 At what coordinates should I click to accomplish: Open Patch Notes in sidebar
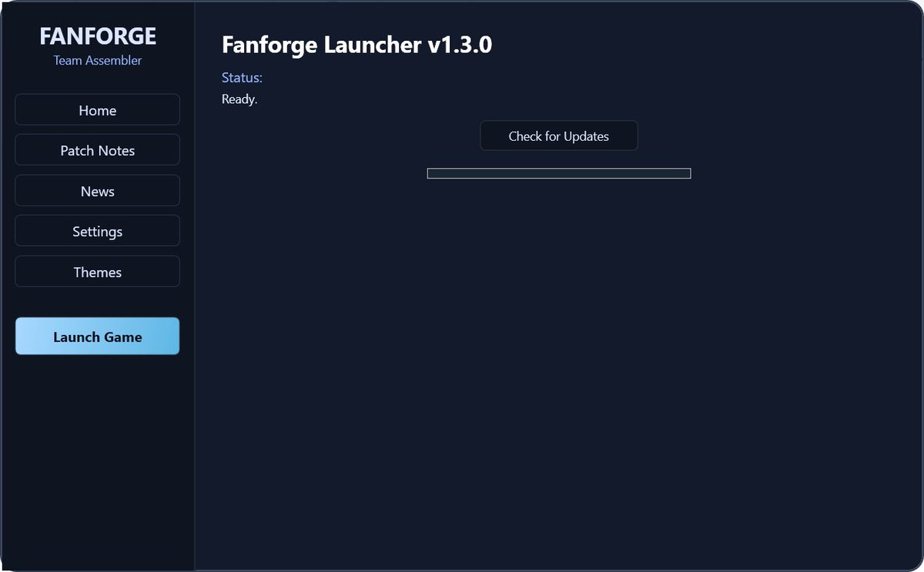tap(97, 150)
